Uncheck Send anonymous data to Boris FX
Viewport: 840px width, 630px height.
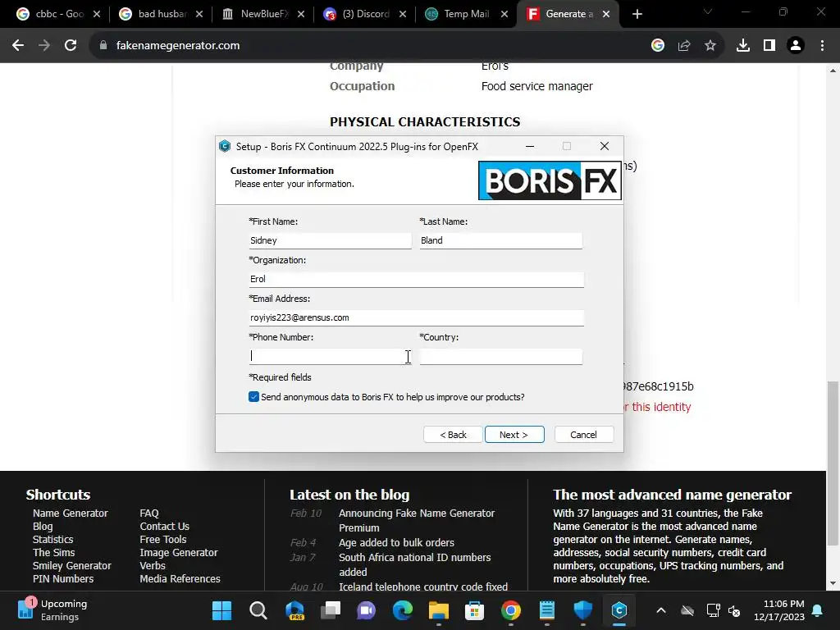click(254, 397)
